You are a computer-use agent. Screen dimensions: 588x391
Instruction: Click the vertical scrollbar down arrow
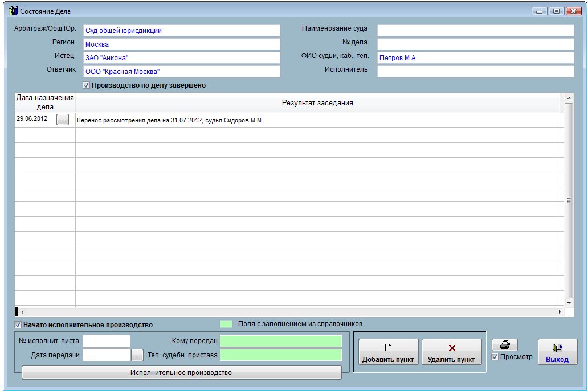[x=569, y=302]
